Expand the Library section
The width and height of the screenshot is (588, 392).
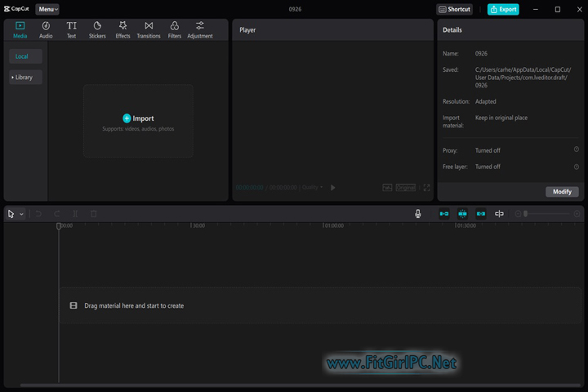(x=25, y=78)
